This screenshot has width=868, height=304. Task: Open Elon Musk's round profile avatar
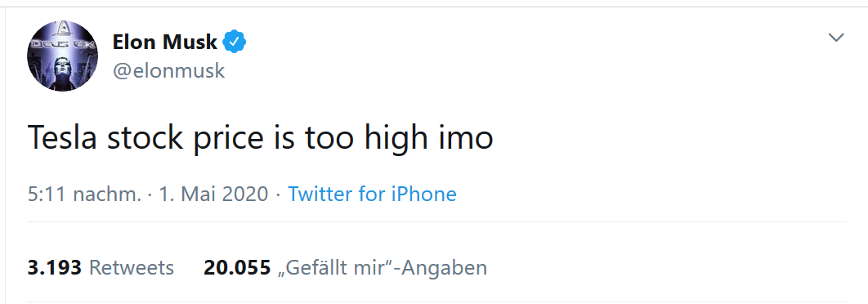pos(63,56)
